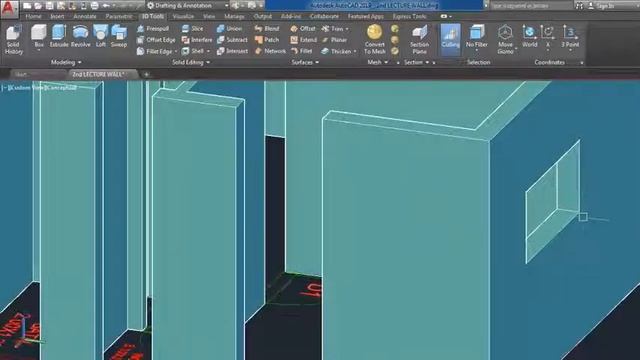Click Sign In in the title bar
Image resolution: width=640 pixels, height=360 pixels.
coord(600,6)
